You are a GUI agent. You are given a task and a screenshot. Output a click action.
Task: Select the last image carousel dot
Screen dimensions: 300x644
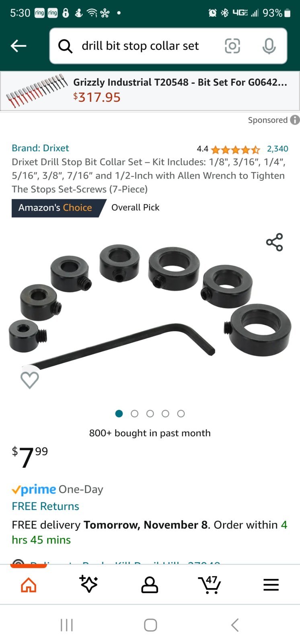coord(181,413)
